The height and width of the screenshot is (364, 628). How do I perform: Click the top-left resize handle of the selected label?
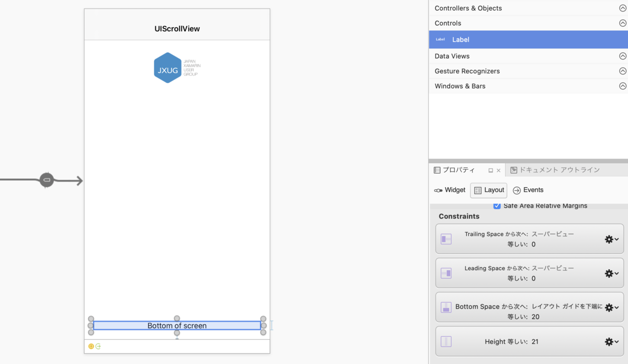[91, 318]
